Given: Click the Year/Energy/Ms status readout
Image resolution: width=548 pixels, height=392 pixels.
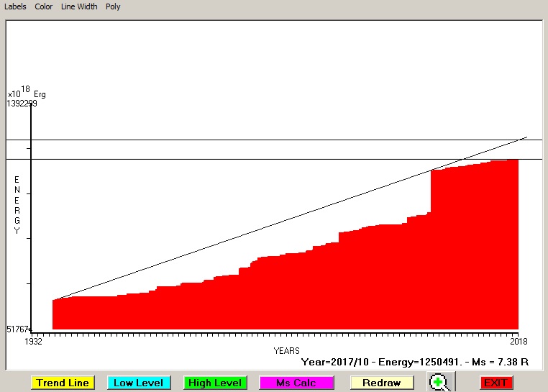Looking at the screenshot, I should tap(415, 362).
